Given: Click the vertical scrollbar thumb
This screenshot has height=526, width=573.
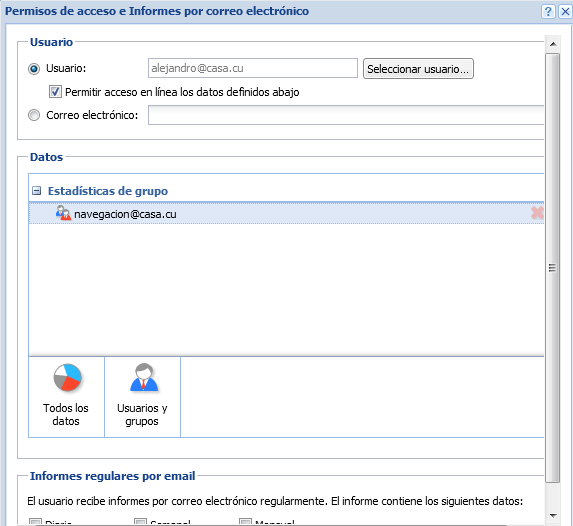Looking at the screenshot, I should [x=553, y=268].
